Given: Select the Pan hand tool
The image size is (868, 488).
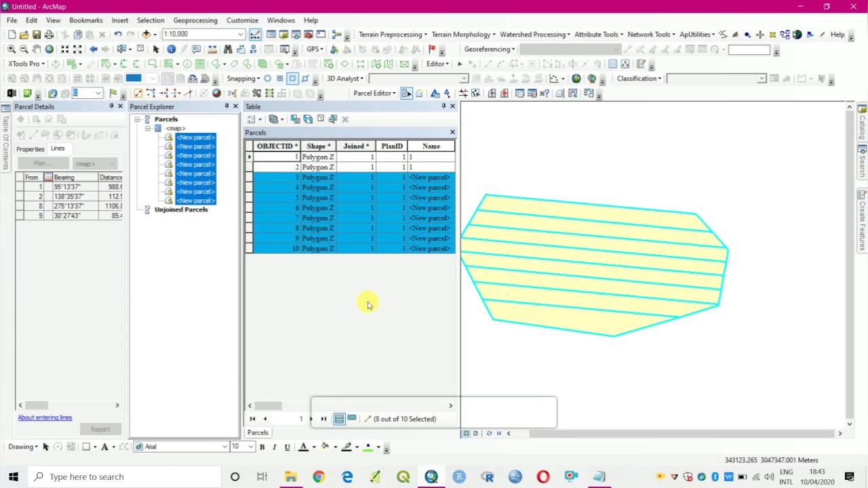Looking at the screenshot, I should pyautogui.click(x=36, y=49).
